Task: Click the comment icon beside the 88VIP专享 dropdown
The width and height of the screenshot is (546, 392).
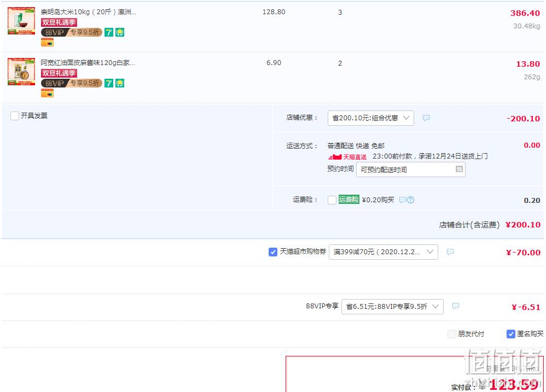Action: 456,306
